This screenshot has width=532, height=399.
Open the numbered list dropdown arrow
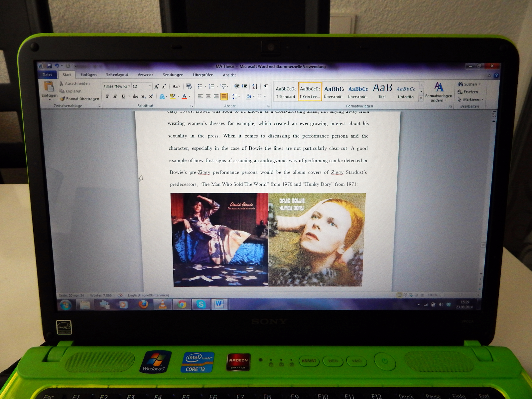pos(217,86)
